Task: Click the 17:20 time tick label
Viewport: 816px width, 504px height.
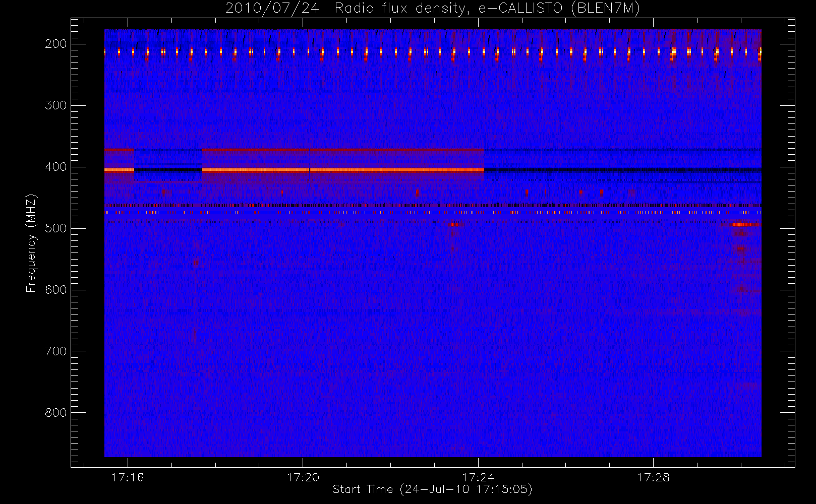Action: (303, 477)
